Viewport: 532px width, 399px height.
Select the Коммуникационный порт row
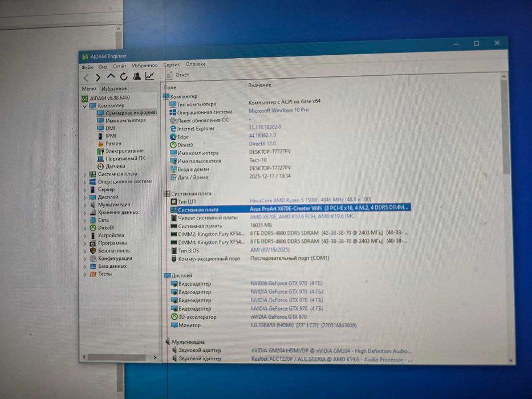[x=250, y=258]
